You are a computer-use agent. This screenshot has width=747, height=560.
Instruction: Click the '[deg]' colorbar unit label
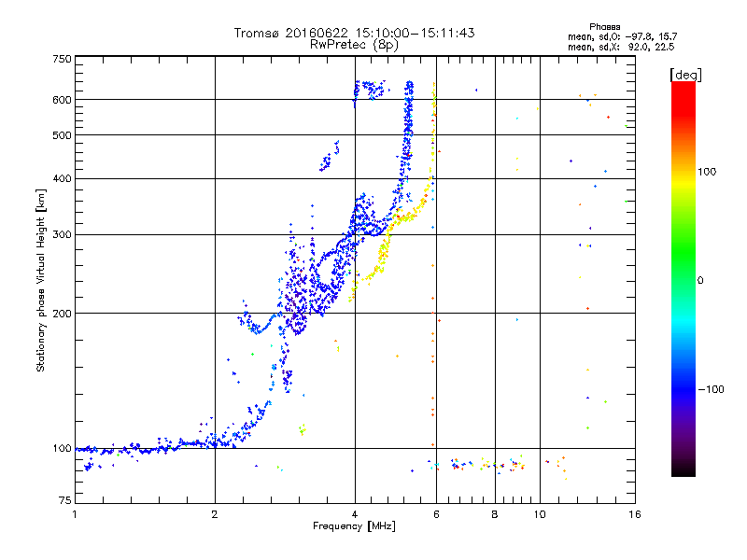(685, 75)
